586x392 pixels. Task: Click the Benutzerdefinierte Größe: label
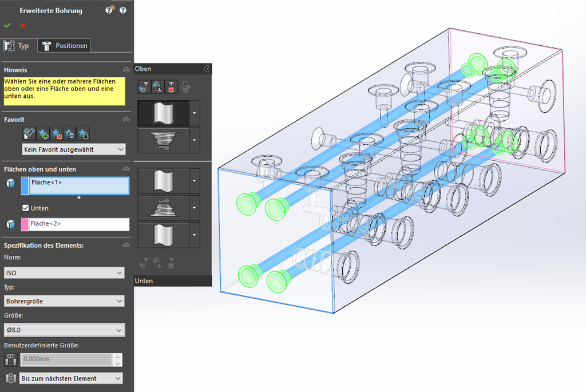[41, 345]
